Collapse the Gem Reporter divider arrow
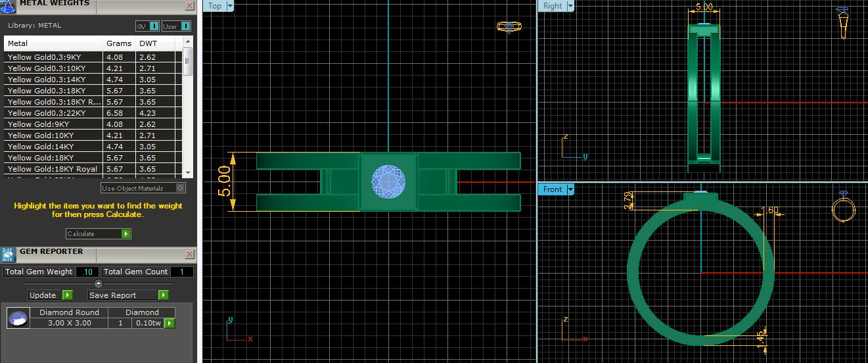 coord(99,283)
